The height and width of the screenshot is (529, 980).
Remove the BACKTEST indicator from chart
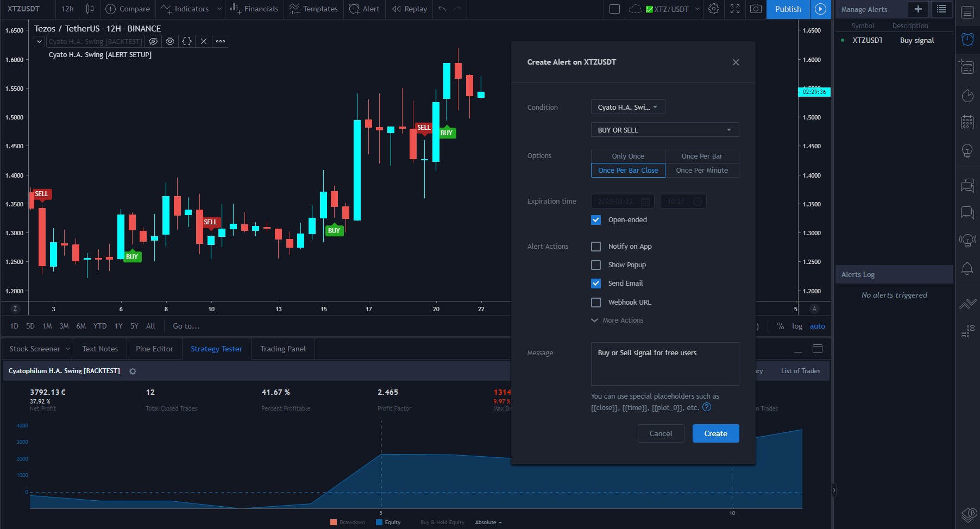coord(204,41)
